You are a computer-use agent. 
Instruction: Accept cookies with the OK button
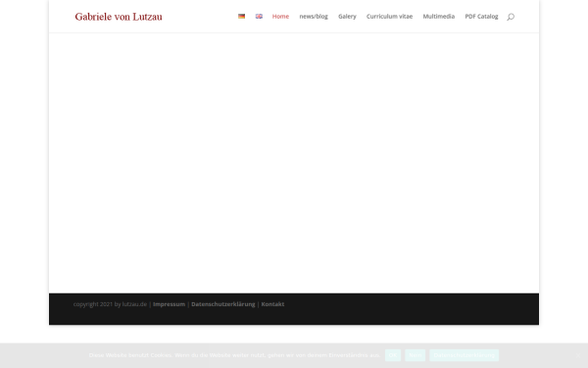[x=393, y=355]
